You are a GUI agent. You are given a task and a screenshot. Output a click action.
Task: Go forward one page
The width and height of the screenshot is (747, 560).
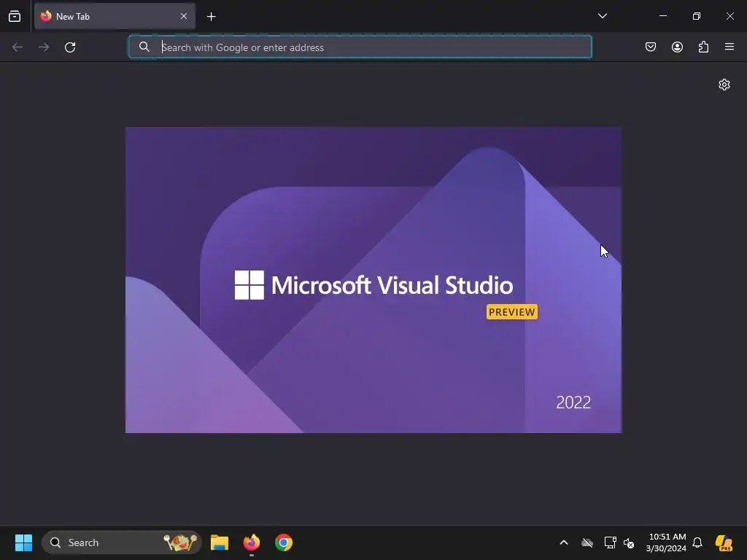(x=44, y=47)
